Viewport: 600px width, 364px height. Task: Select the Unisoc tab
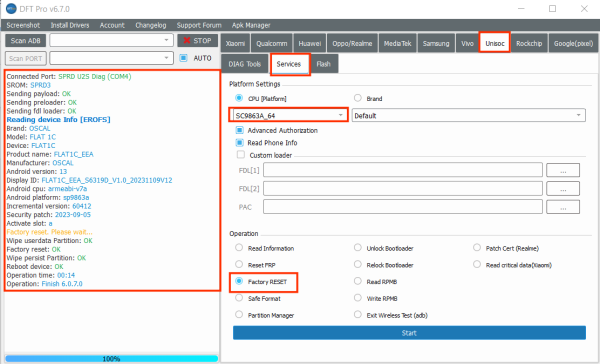[495, 43]
